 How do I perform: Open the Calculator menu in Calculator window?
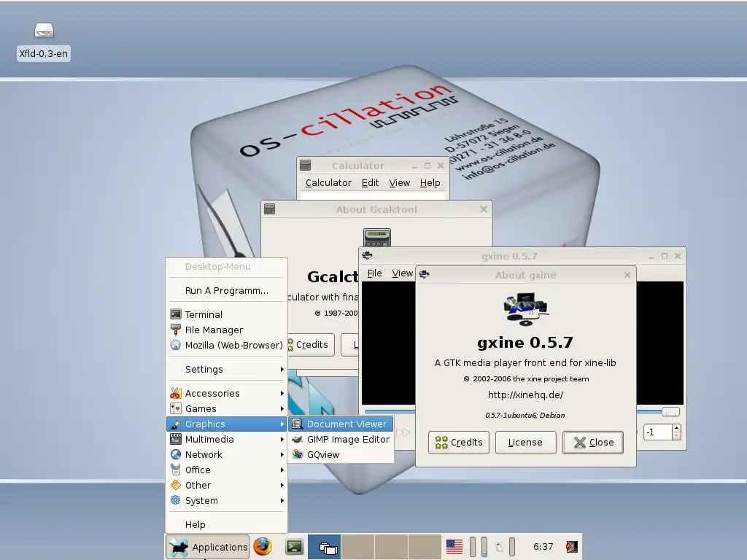coord(328,183)
